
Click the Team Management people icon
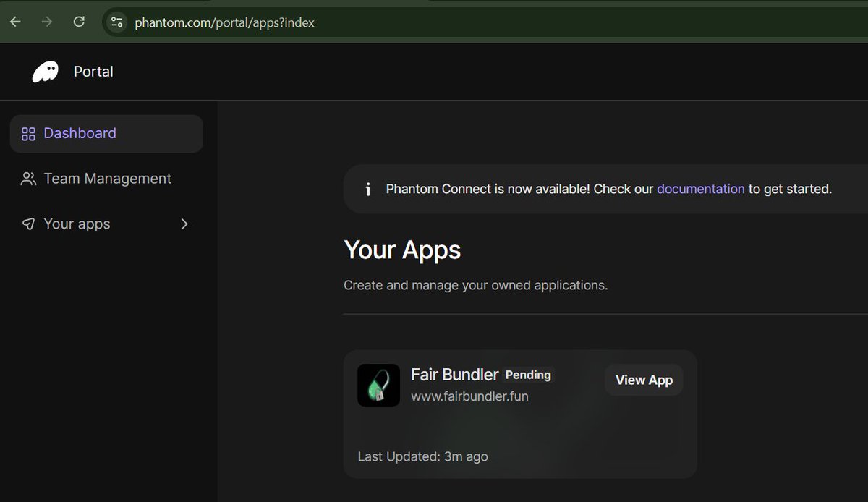pos(28,179)
